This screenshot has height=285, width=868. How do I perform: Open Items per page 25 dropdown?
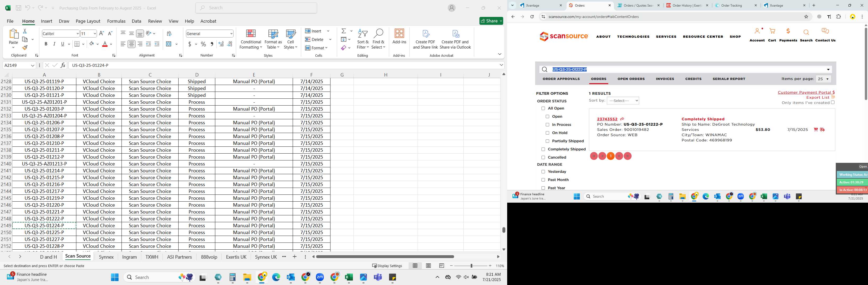click(x=823, y=79)
